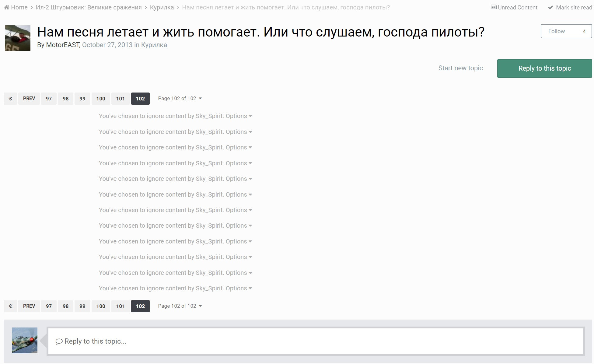Focus the Reply to this topic editor
Screen dimensions: 594x364
(316, 341)
